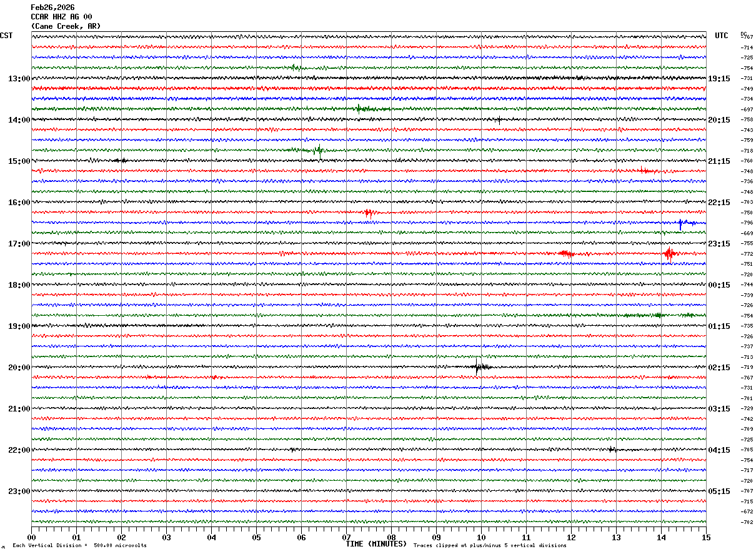Click the 18:00 CST row label
The image size is (756, 554).
coord(19,285)
